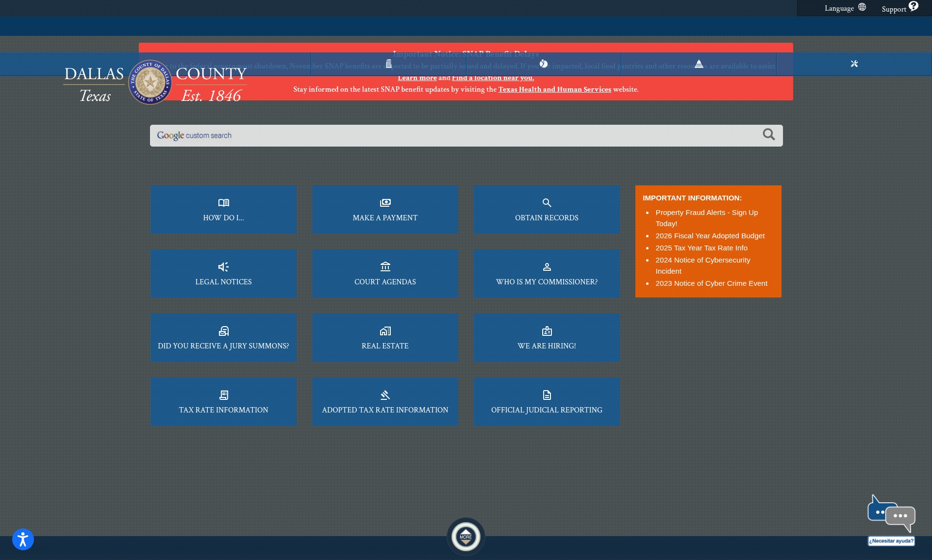
Task: Open the Make a Payment tile
Action: (385, 210)
